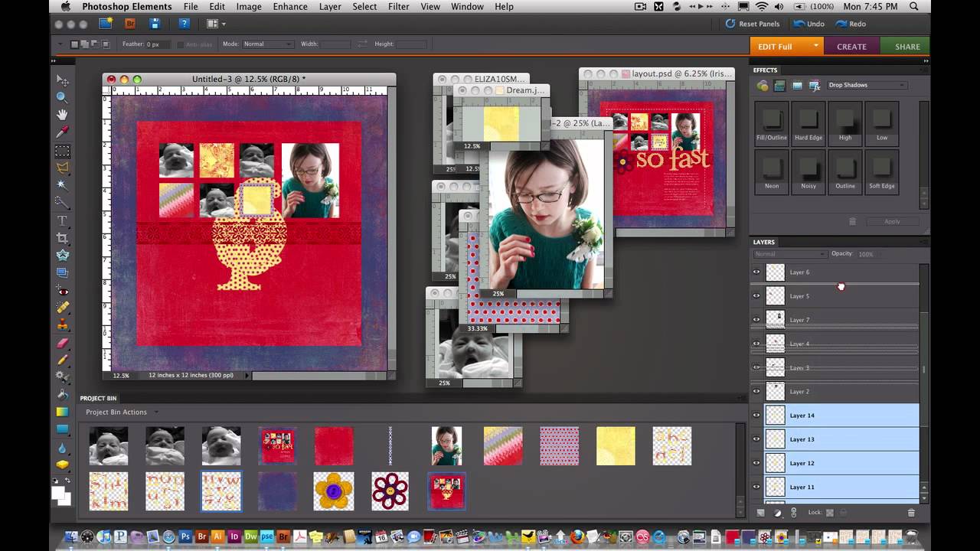Click the Redo button
This screenshot has width=980, height=551.
click(x=851, y=24)
